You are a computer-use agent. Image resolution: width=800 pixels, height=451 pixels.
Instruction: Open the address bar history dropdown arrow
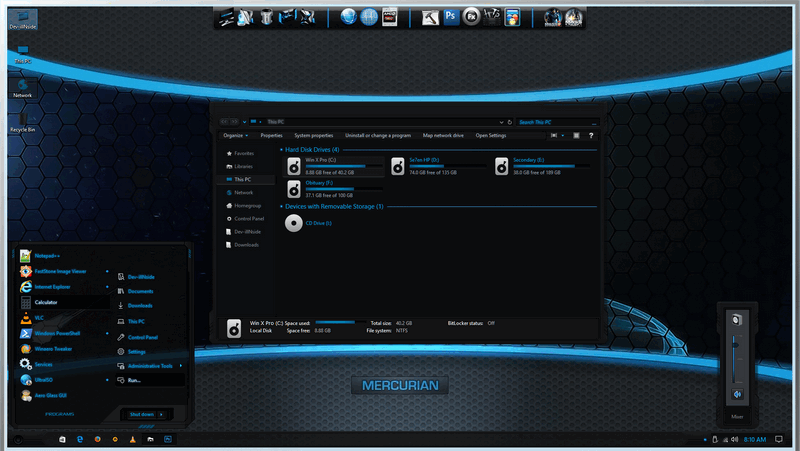[x=498, y=121]
